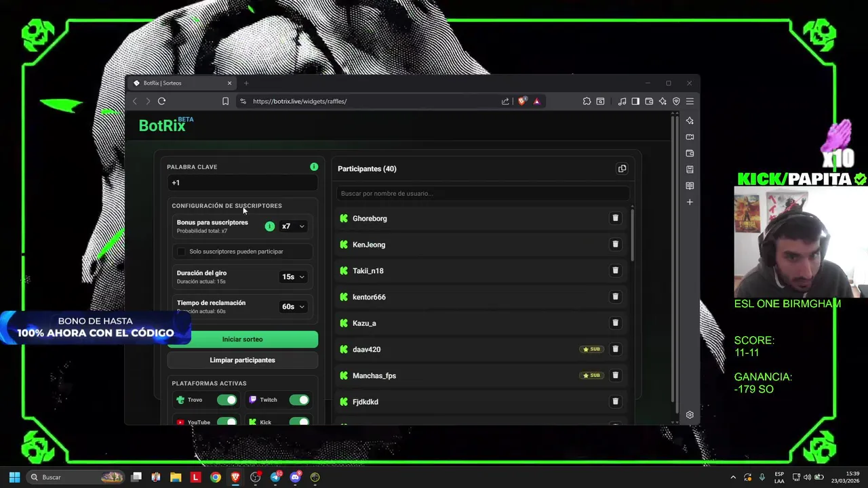Open the browser main menu

690,101
